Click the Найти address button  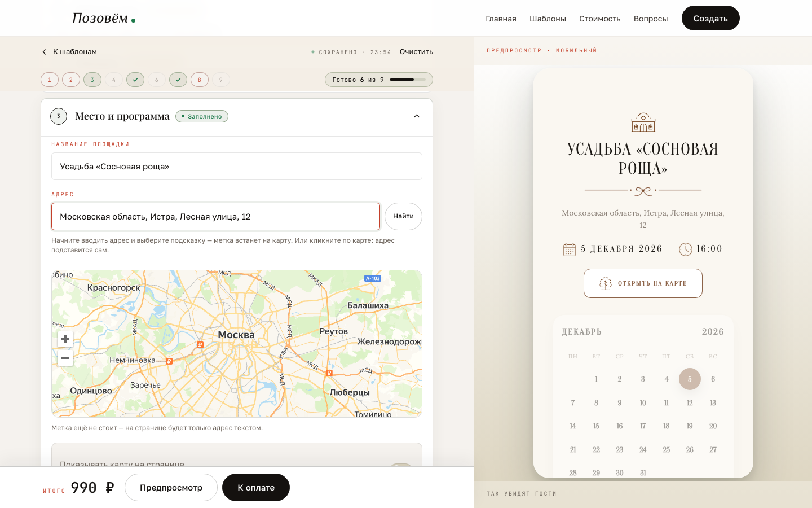(x=403, y=216)
